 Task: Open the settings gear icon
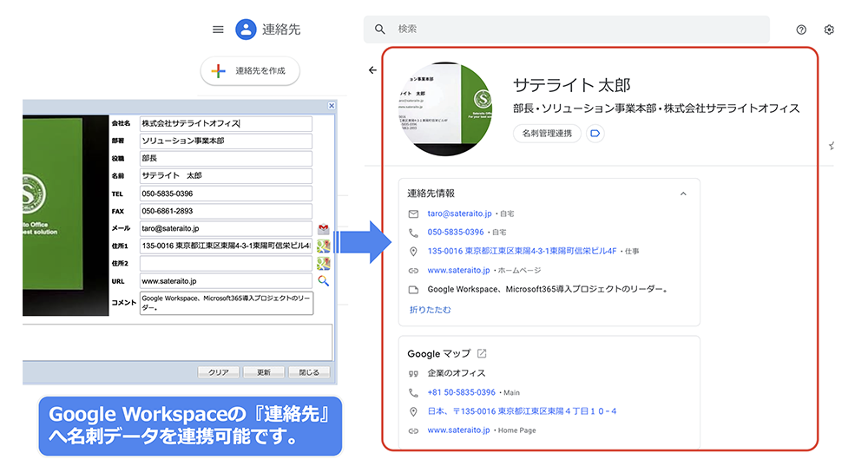tap(829, 30)
